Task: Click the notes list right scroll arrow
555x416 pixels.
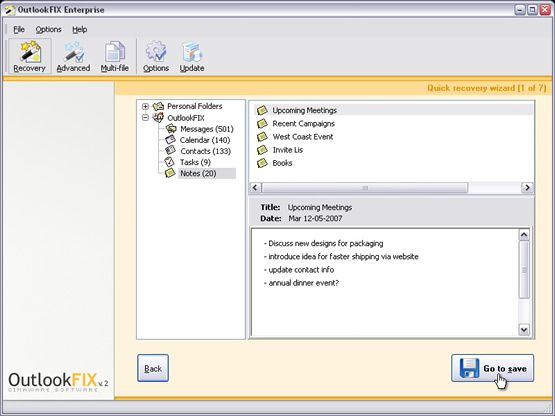Action: (x=527, y=187)
